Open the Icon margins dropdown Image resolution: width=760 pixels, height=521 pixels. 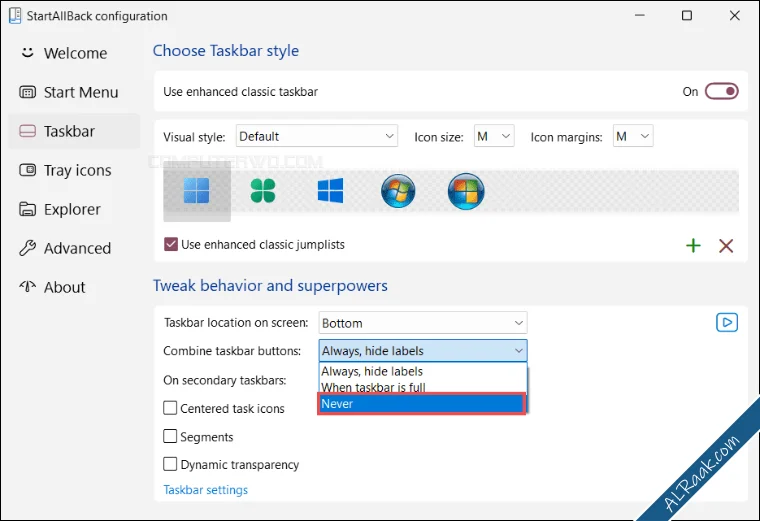click(x=633, y=136)
